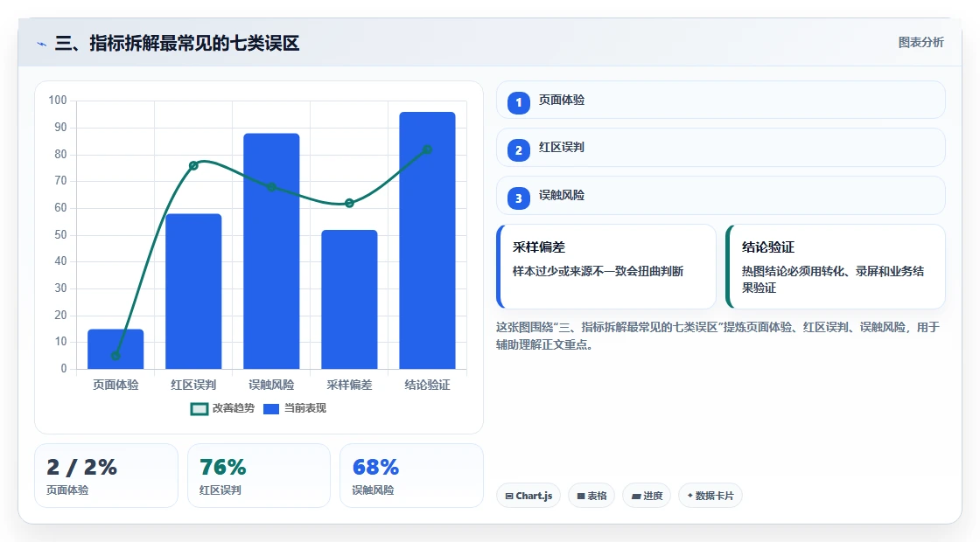The image size is (980, 542).
Task: Click the 76% stat card
Action: click(259, 476)
